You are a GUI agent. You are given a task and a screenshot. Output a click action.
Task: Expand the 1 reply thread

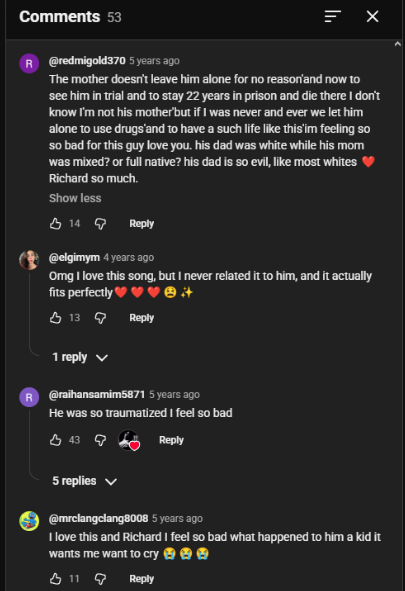tap(80, 357)
